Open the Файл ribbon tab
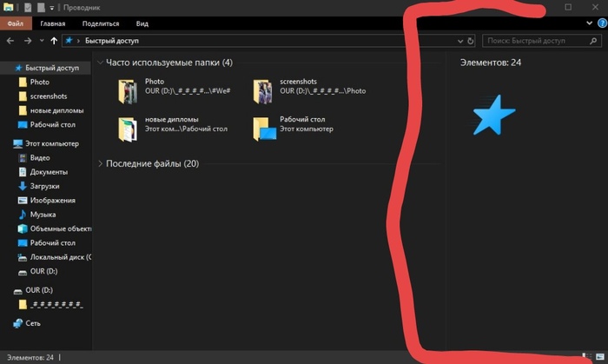Image resolution: width=608 pixels, height=364 pixels. (x=16, y=23)
